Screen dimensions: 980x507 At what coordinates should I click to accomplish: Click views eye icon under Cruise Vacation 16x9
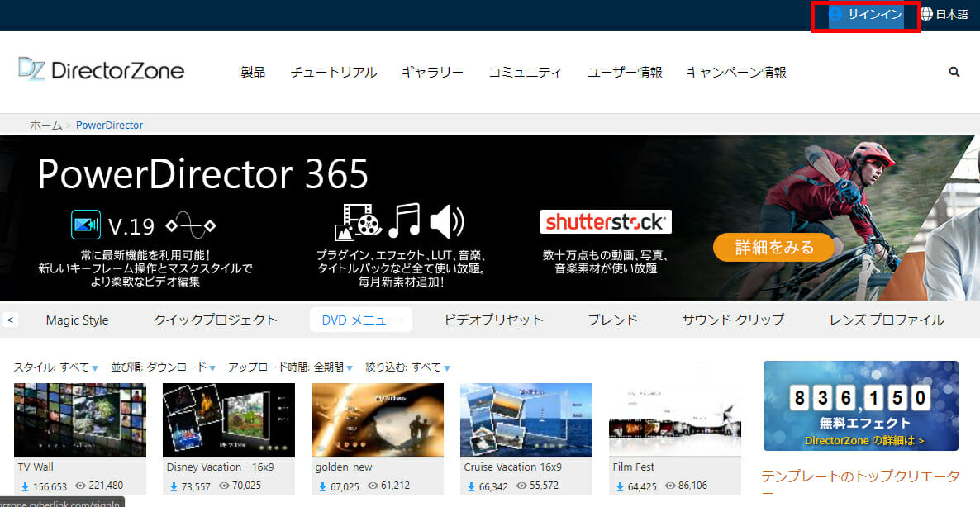point(522,486)
